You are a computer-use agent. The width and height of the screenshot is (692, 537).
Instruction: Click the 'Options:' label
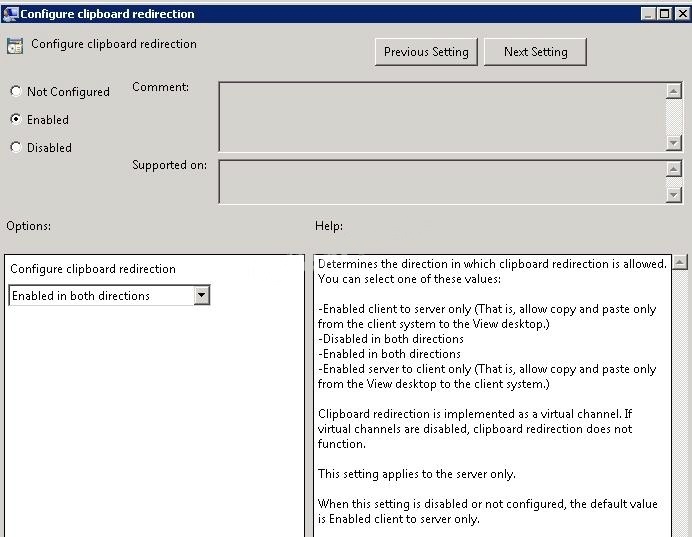28,226
